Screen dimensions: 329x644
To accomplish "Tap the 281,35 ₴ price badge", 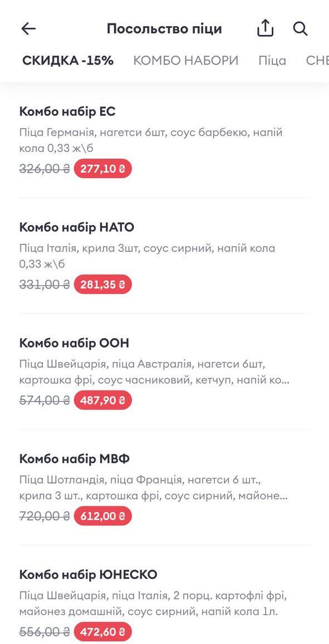I will click(x=102, y=285).
